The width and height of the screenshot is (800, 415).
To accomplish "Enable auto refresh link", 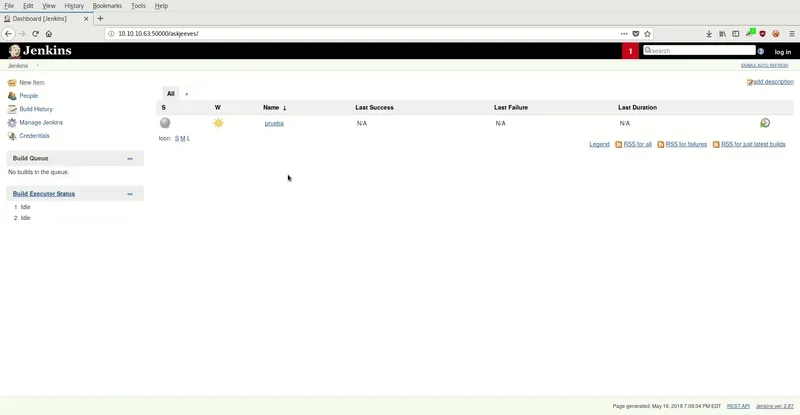I will [x=766, y=65].
